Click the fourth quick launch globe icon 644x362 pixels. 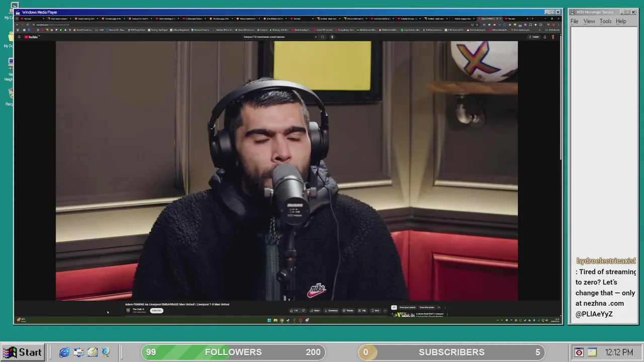tap(106, 352)
